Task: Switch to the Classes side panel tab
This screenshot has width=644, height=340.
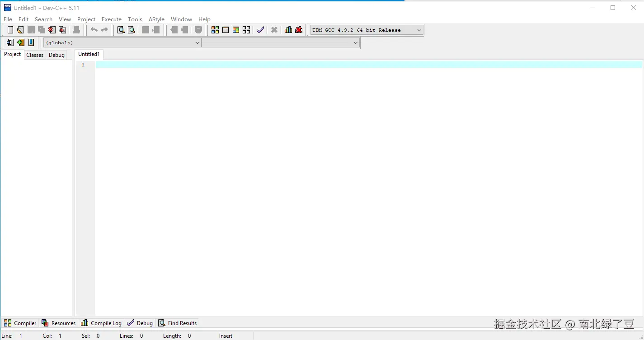Action: 35,55
